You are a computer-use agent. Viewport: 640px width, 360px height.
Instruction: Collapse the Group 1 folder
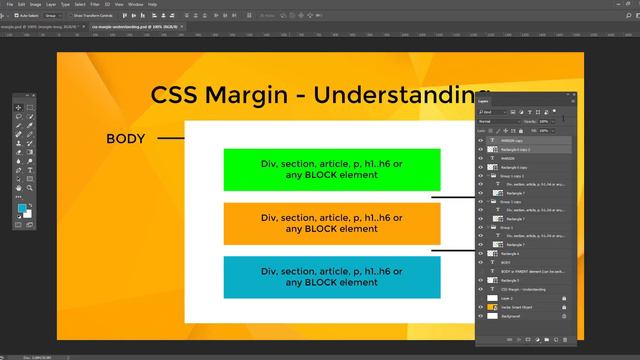tap(488, 227)
